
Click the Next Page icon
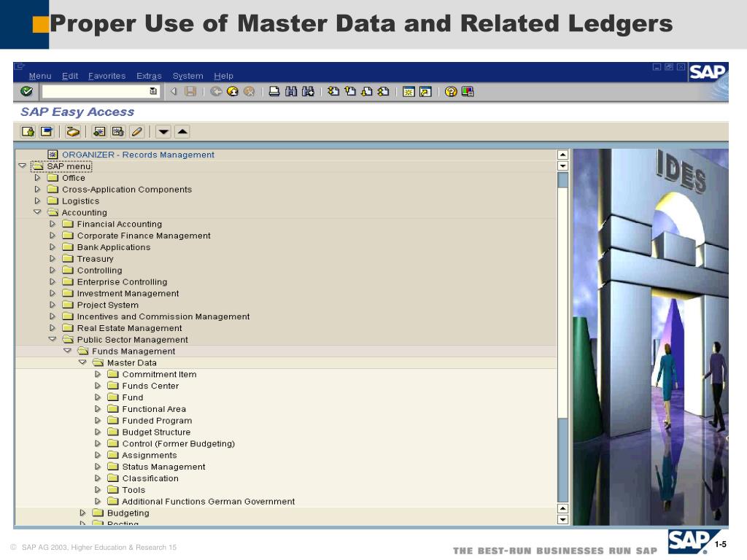pos(367,91)
